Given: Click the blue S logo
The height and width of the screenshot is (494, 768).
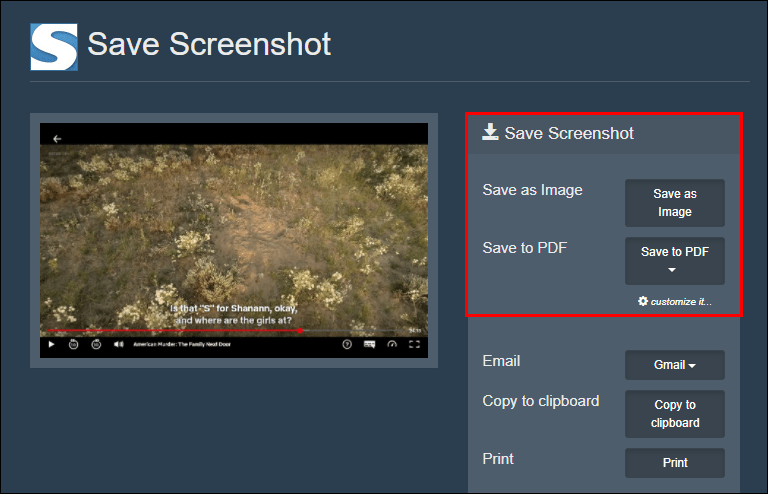Looking at the screenshot, I should (54, 47).
